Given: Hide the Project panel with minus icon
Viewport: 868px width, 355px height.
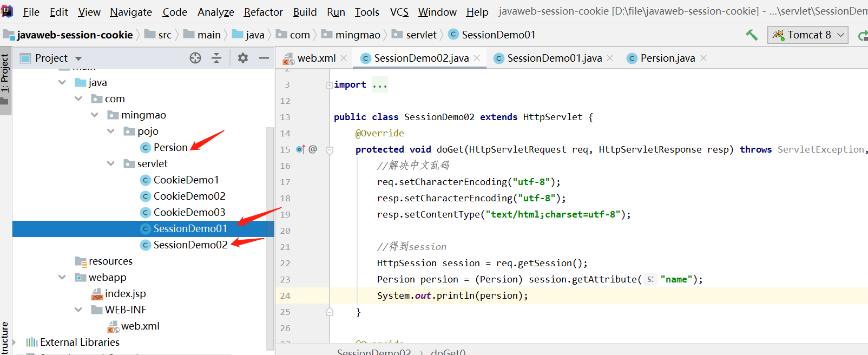Looking at the screenshot, I should coord(264,58).
